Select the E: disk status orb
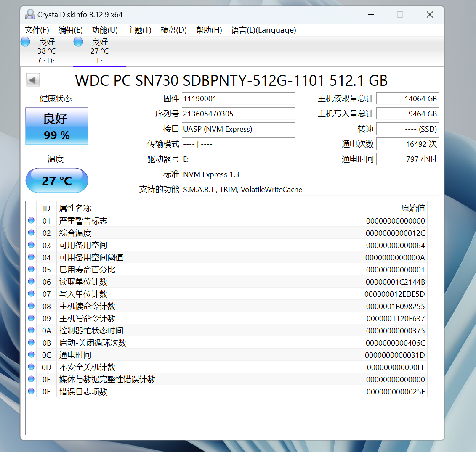The image size is (476, 452). tap(78, 42)
